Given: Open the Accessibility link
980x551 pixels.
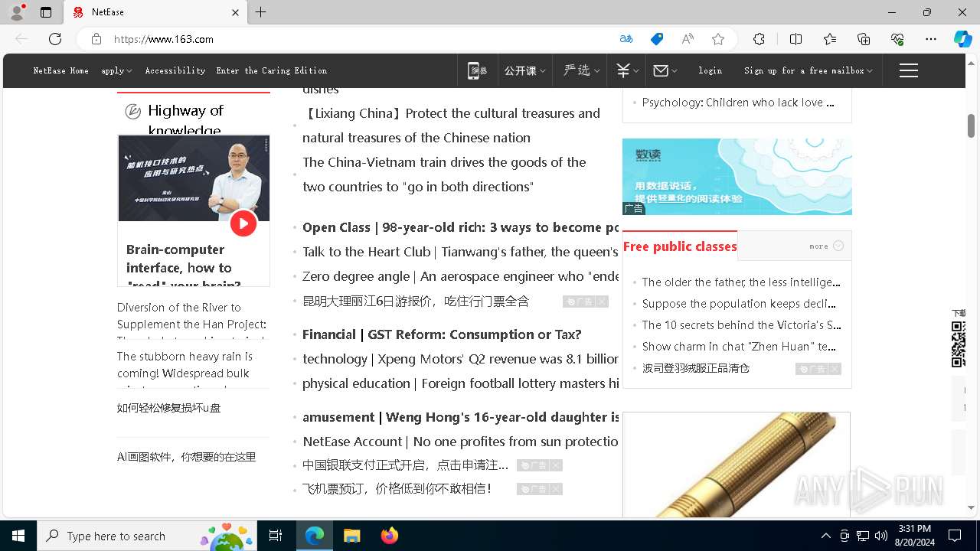Looking at the screenshot, I should pyautogui.click(x=175, y=70).
